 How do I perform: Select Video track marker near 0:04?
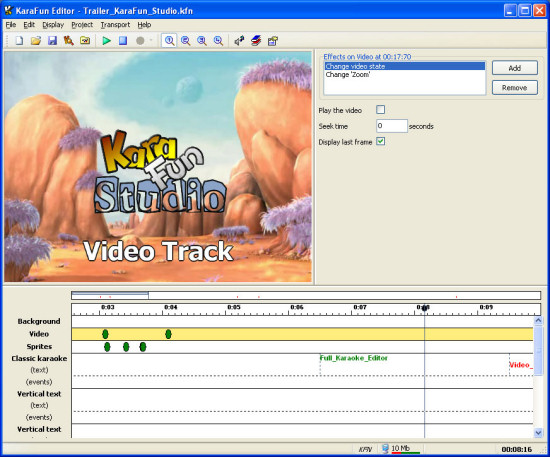click(168, 334)
